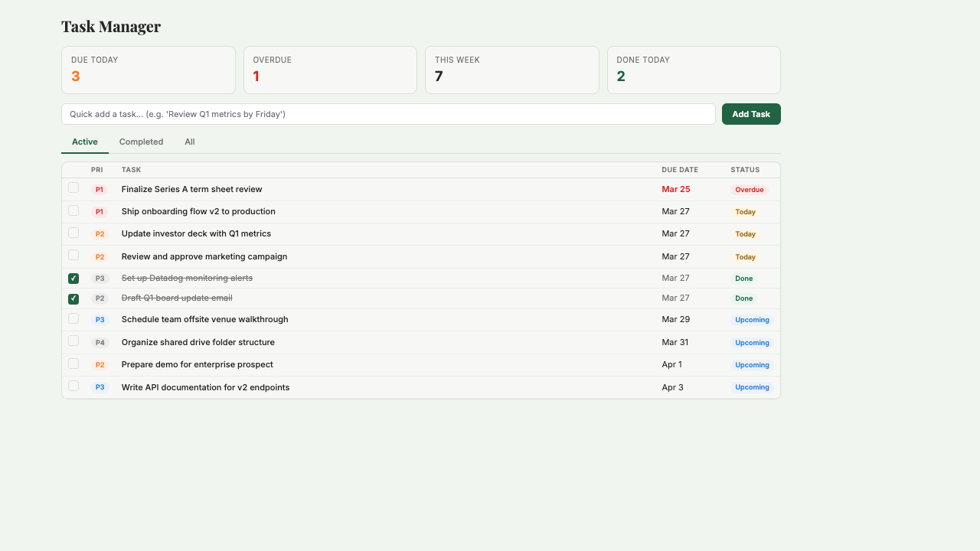Click the Overdue status badge
This screenshot has height=551, width=980.
[749, 189]
